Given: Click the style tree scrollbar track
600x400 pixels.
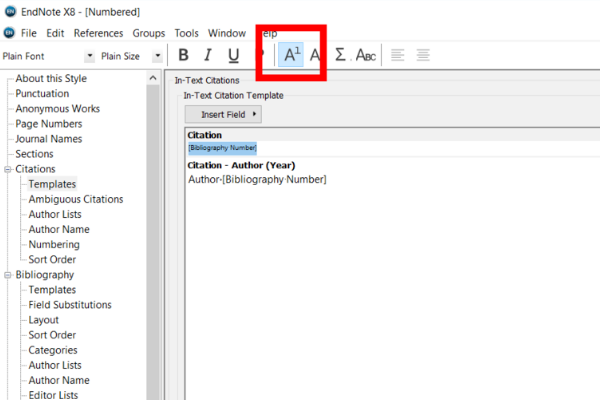Looking at the screenshot, I should pyautogui.click(x=153, y=242).
